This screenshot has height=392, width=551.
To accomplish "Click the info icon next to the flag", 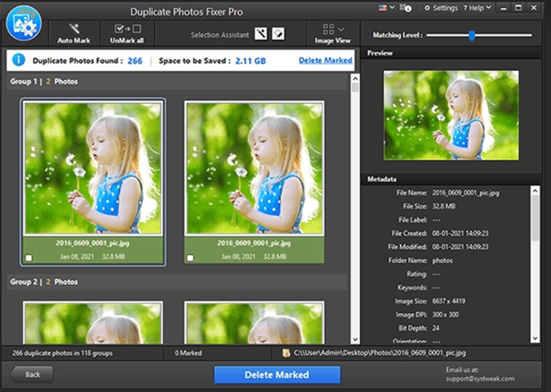I will pos(406,8).
